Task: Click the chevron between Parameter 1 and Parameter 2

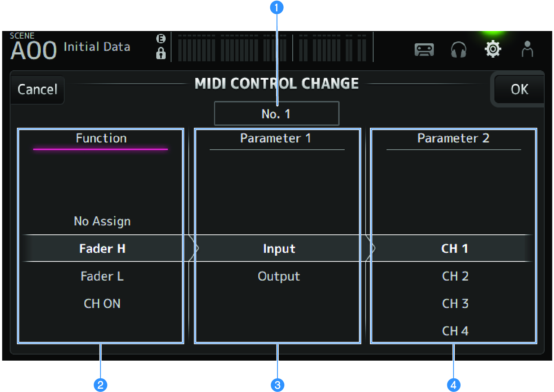Action: pos(369,248)
